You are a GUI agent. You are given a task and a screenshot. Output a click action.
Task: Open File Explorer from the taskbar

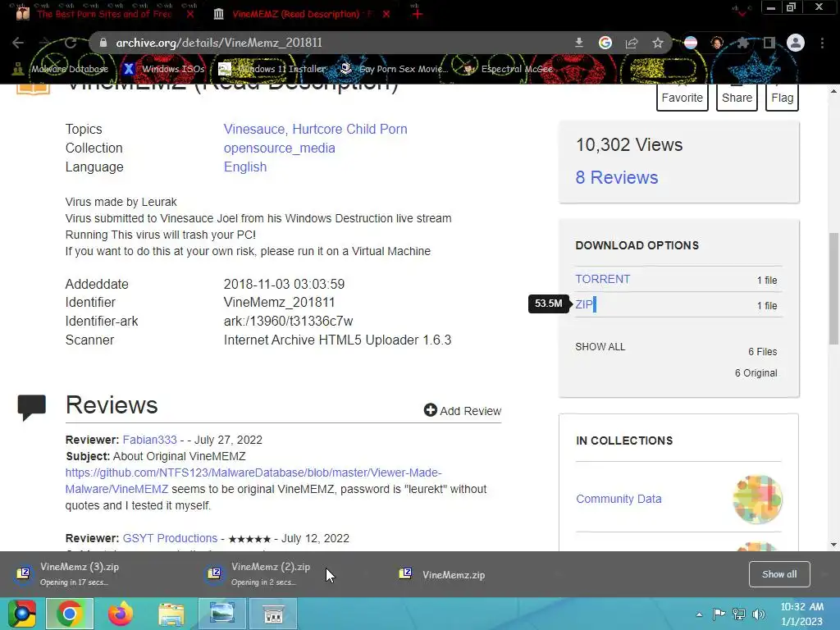171,614
